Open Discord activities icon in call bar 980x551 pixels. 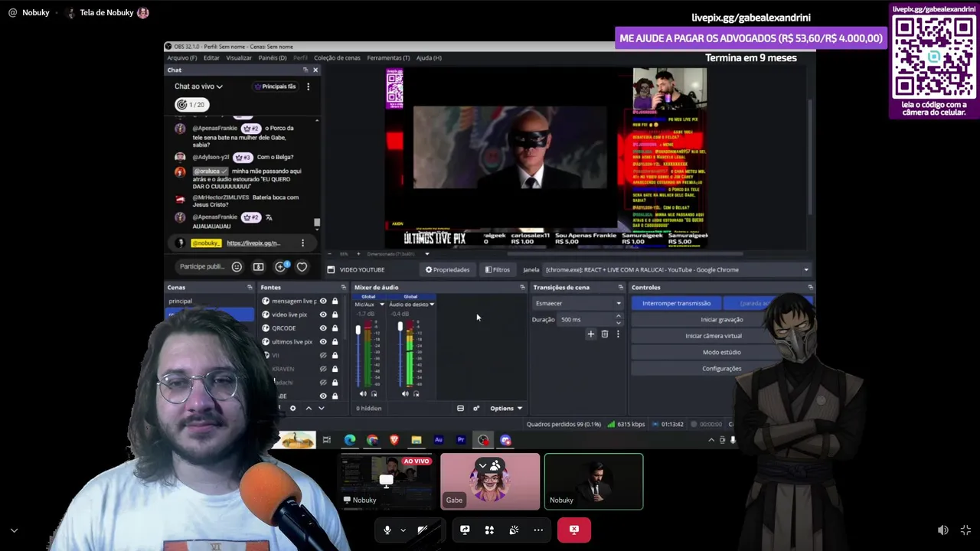[489, 530]
